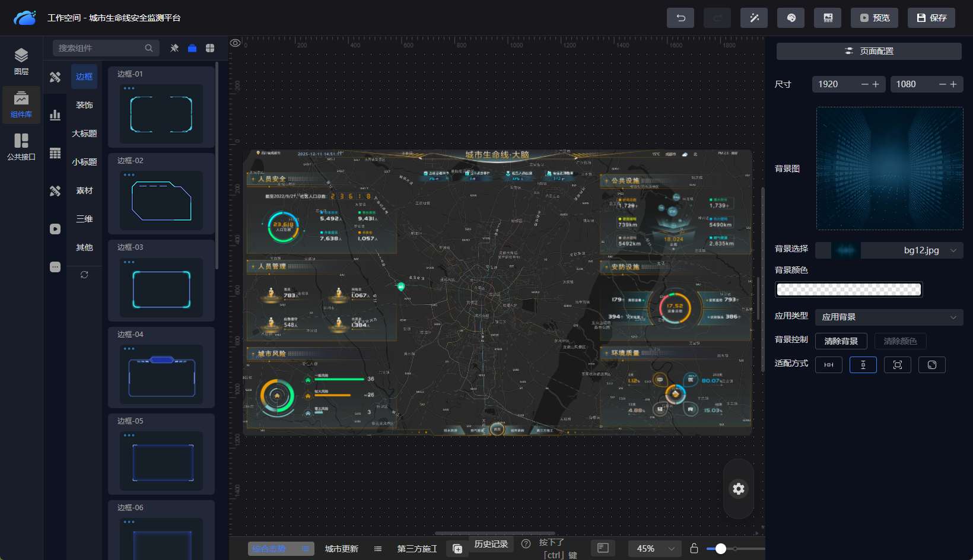Viewport: 973px width, 560px height.
Task: Switch component list to grid view
Action: (210, 48)
